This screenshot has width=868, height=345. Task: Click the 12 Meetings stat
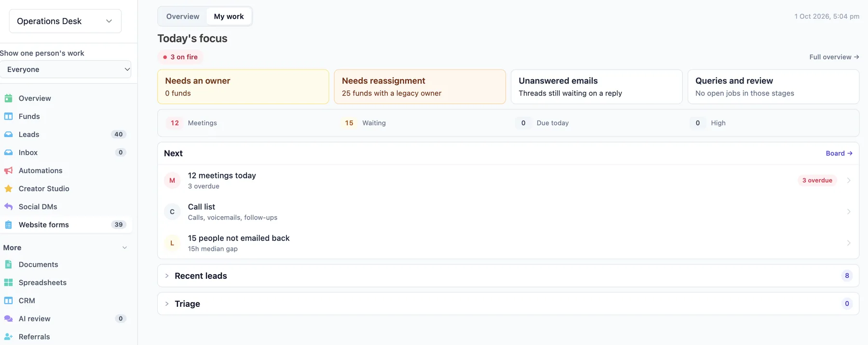pyautogui.click(x=192, y=123)
